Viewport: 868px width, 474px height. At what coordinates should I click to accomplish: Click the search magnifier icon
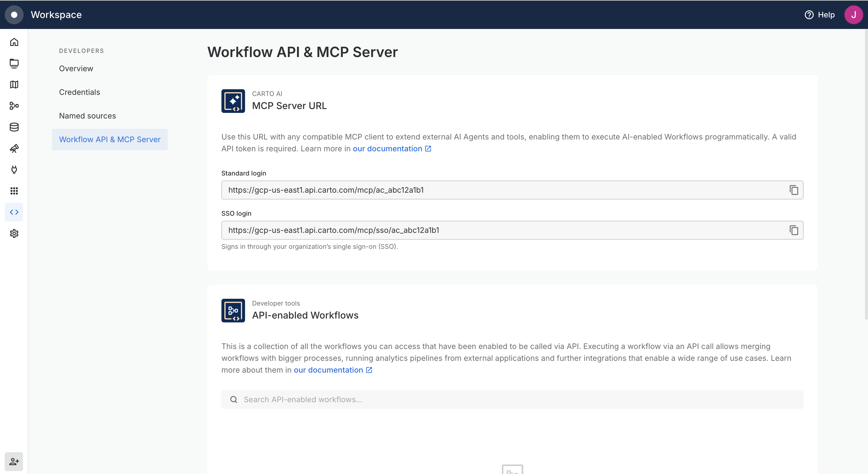(x=234, y=400)
